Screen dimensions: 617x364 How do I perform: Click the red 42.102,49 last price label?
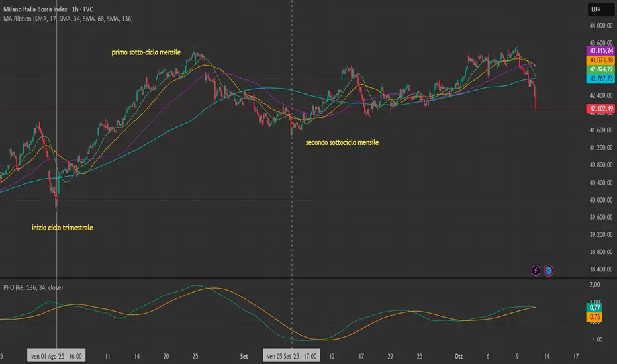coord(601,109)
